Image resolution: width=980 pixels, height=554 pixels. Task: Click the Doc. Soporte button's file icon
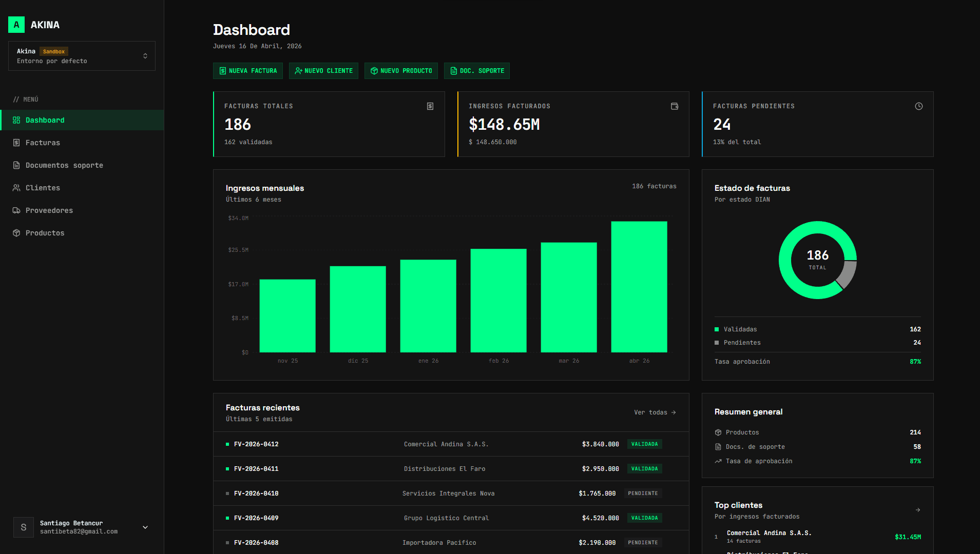pyautogui.click(x=454, y=71)
